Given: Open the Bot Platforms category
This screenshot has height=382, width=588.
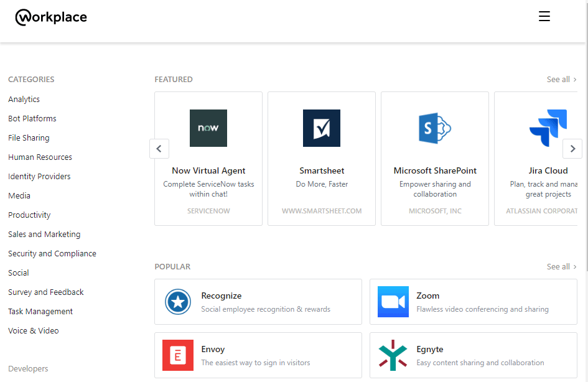Looking at the screenshot, I should [32, 118].
